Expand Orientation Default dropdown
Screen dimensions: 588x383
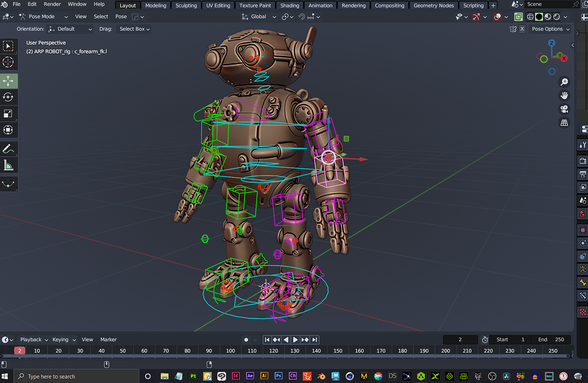click(70, 29)
